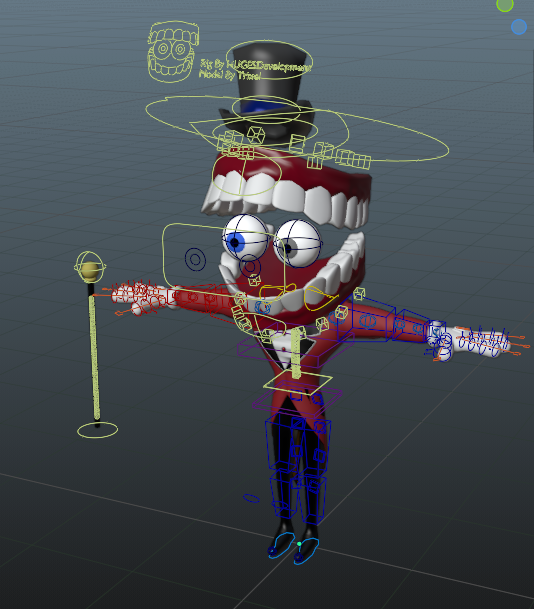The image size is (534, 609).
Task: Select the light-blue foot control on the right shoe
Action: [306, 551]
